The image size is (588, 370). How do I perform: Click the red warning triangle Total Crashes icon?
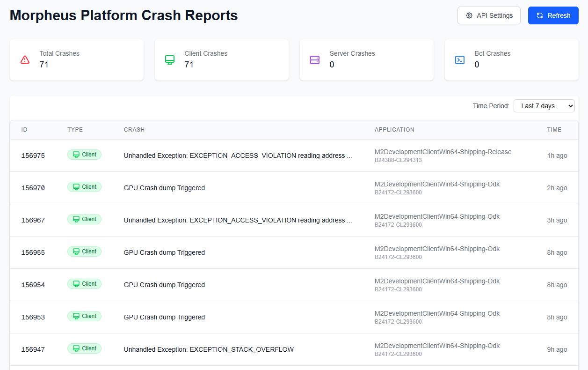(25, 59)
